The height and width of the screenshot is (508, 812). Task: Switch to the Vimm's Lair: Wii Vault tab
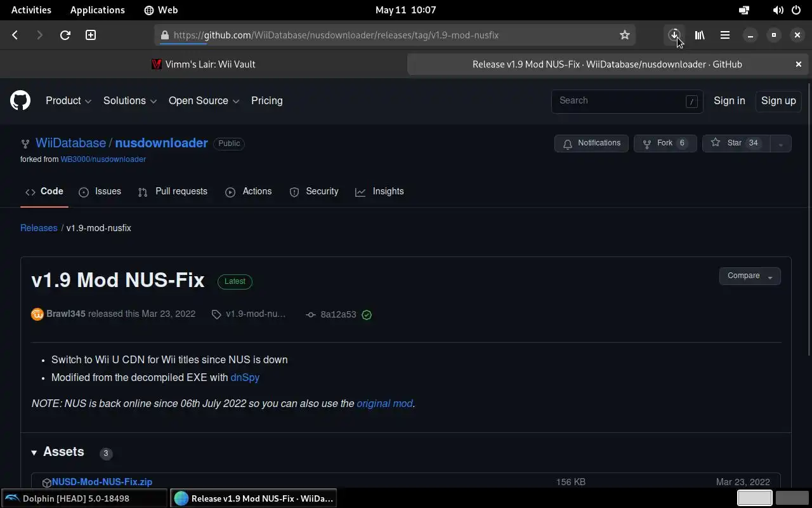203,64
